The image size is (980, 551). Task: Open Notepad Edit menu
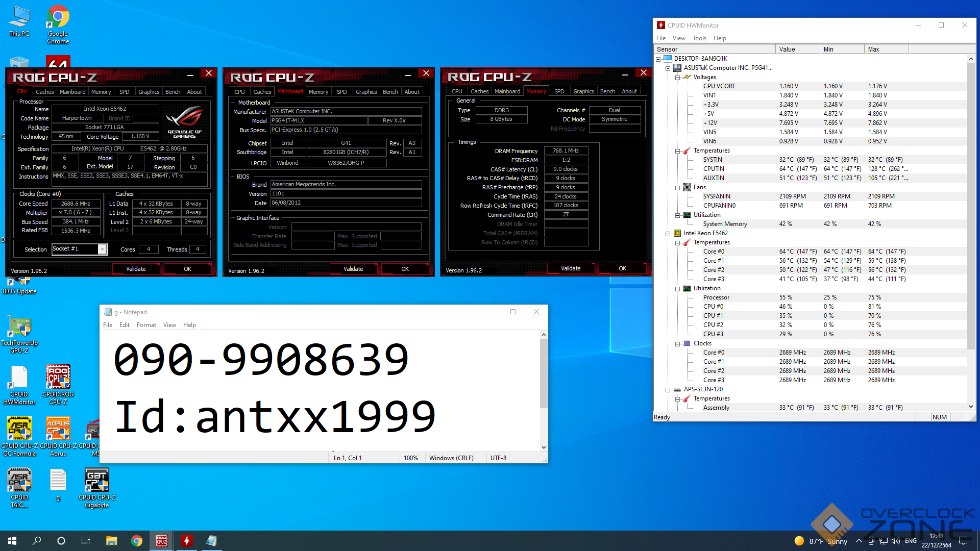click(x=125, y=325)
